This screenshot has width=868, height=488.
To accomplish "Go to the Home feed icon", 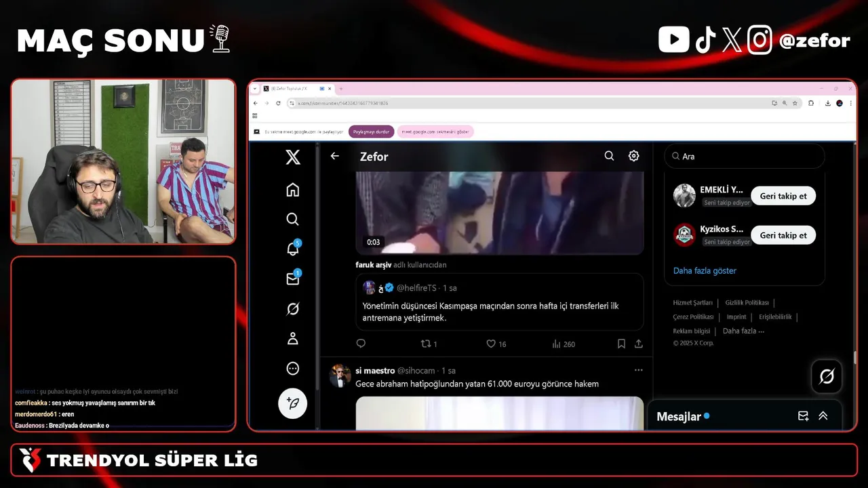I will pyautogui.click(x=293, y=190).
